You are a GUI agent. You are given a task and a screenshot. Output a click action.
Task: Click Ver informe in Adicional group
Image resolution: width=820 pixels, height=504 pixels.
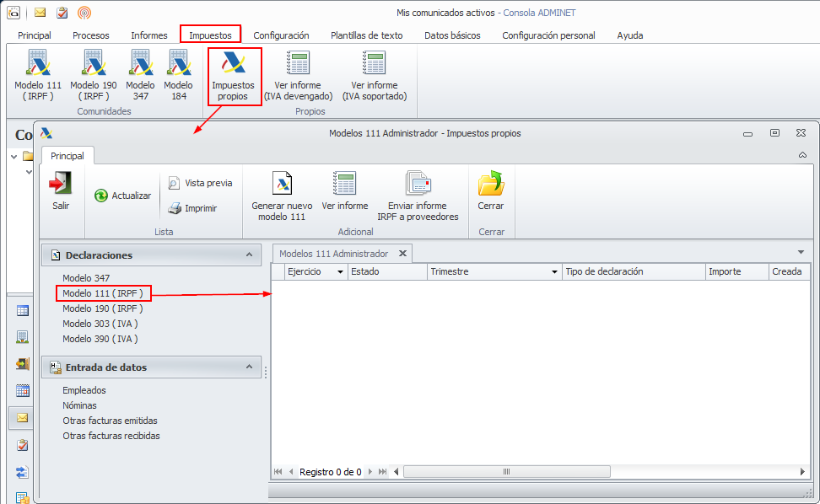coord(345,190)
